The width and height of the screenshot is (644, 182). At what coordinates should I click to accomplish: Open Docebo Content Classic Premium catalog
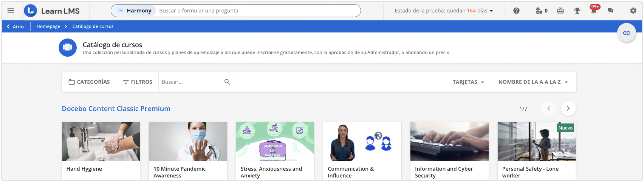coord(116,109)
